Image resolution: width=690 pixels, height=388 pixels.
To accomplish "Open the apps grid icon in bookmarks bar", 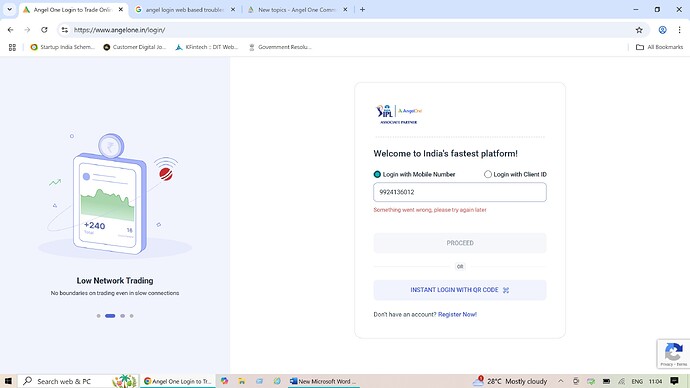I will click(x=12, y=47).
